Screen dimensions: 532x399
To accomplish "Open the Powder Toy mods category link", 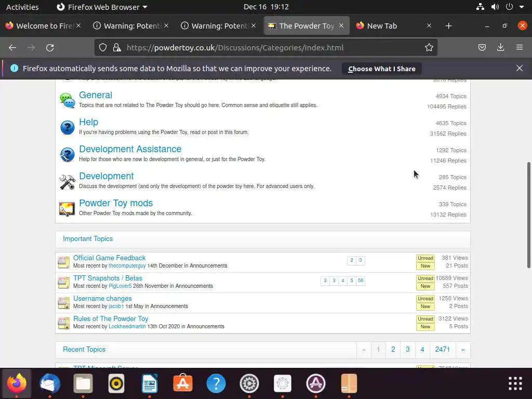I will click(116, 203).
